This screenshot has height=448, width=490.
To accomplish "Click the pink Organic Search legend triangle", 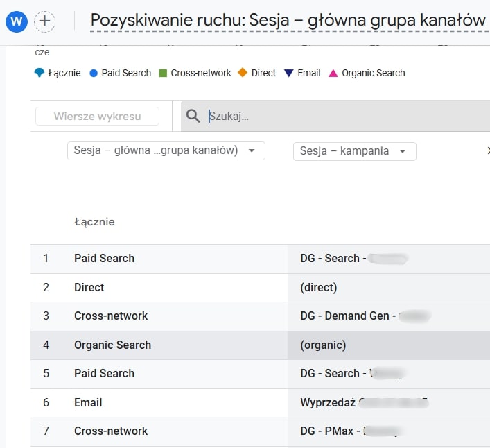I will tap(333, 73).
